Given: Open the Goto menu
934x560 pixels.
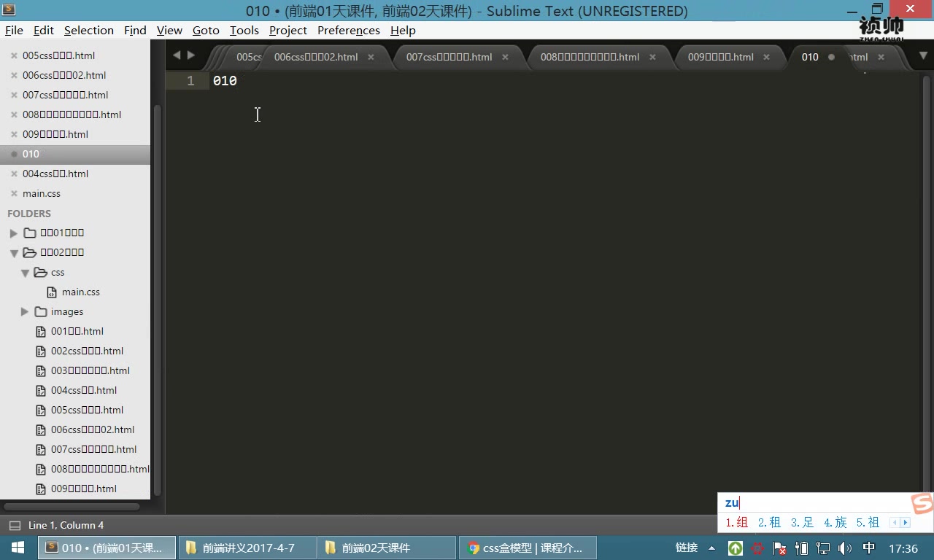Looking at the screenshot, I should (x=206, y=30).
